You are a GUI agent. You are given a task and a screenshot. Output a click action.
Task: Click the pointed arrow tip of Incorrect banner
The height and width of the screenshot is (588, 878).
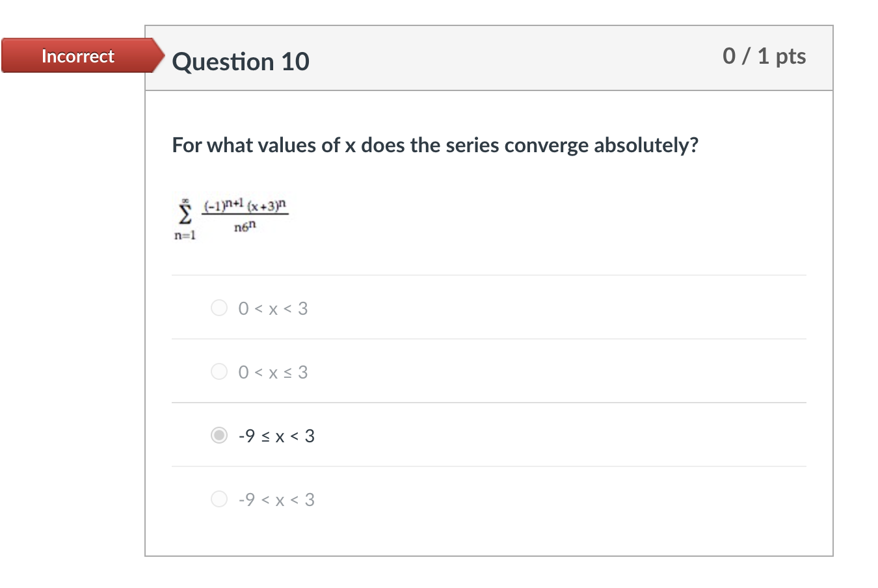pyautogui.click(x=160, y=56)
